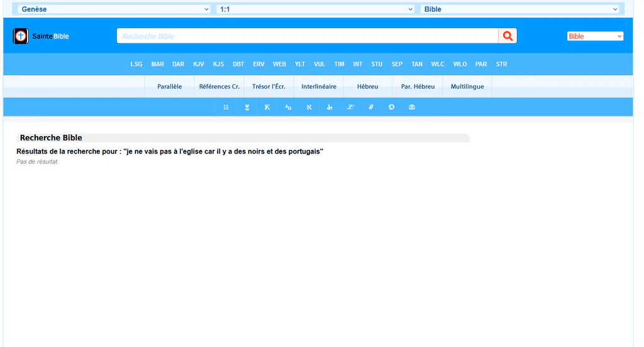Select the KJS version
Image resolution: width=644 pixels, height=347 pixels.
(x=218, y=64)
